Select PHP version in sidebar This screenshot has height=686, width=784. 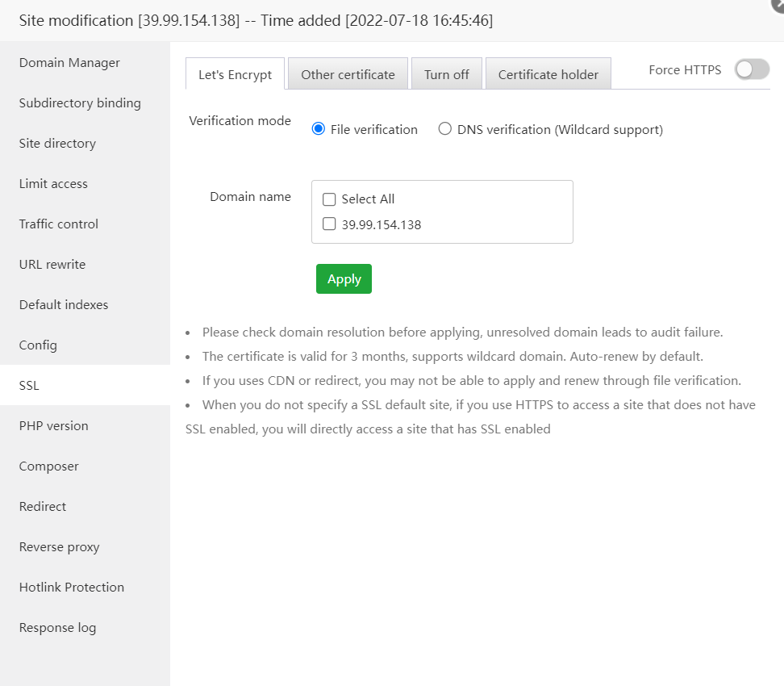coord(54,426)
